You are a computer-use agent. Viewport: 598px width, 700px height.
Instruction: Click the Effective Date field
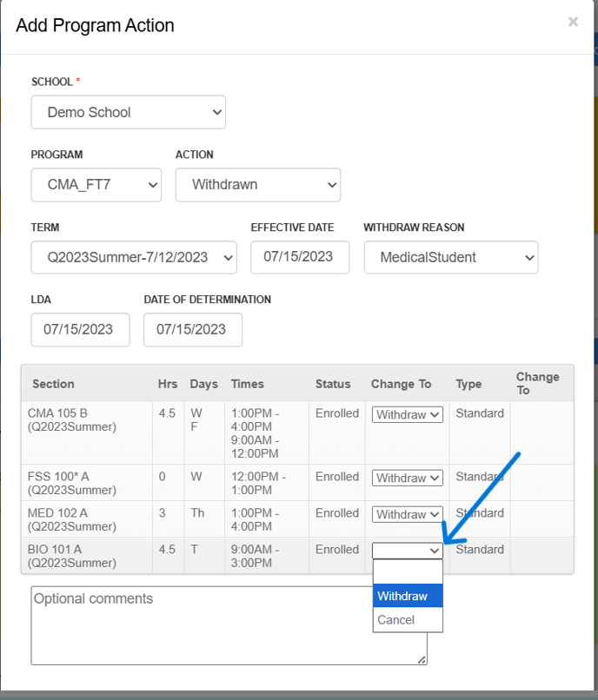tap(299, 257)
